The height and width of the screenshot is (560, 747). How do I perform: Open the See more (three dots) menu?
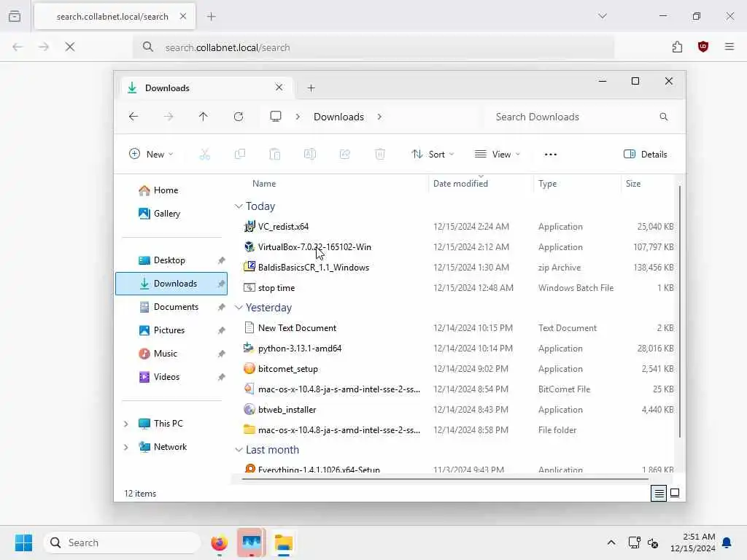[551, 155]
